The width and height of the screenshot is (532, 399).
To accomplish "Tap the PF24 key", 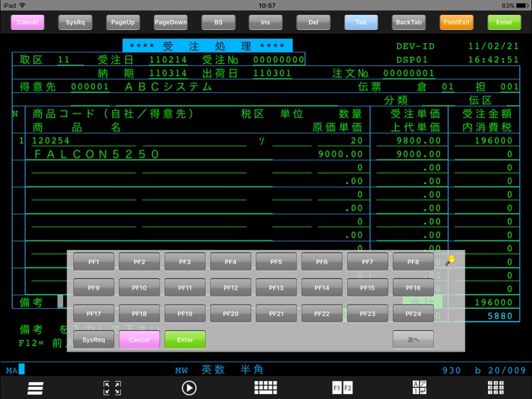I will click(414, 314).
